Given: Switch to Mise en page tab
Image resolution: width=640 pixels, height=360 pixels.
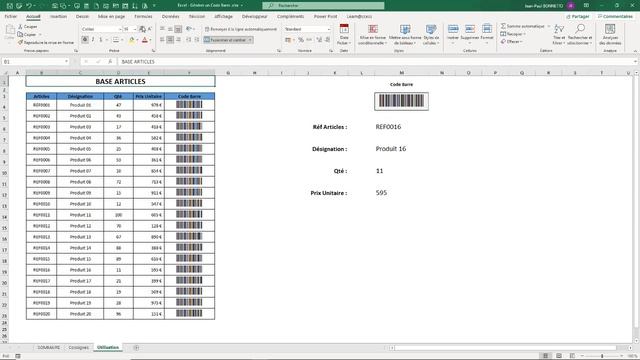Looking at the screenshot, I should pos(111,16).
